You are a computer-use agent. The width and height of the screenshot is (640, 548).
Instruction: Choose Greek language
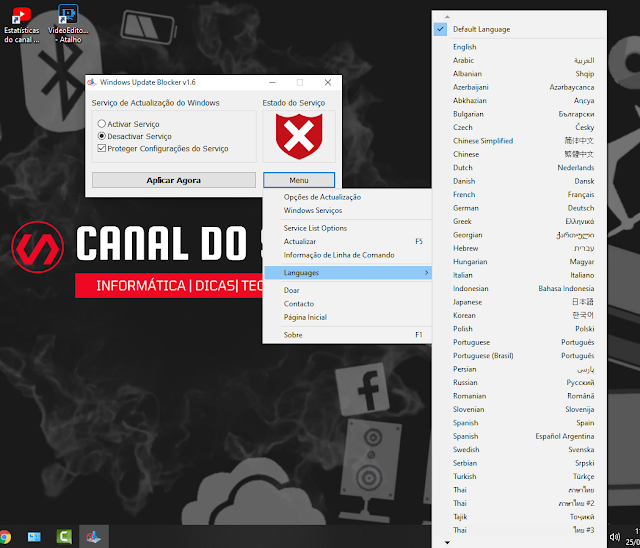pos(519,222)
